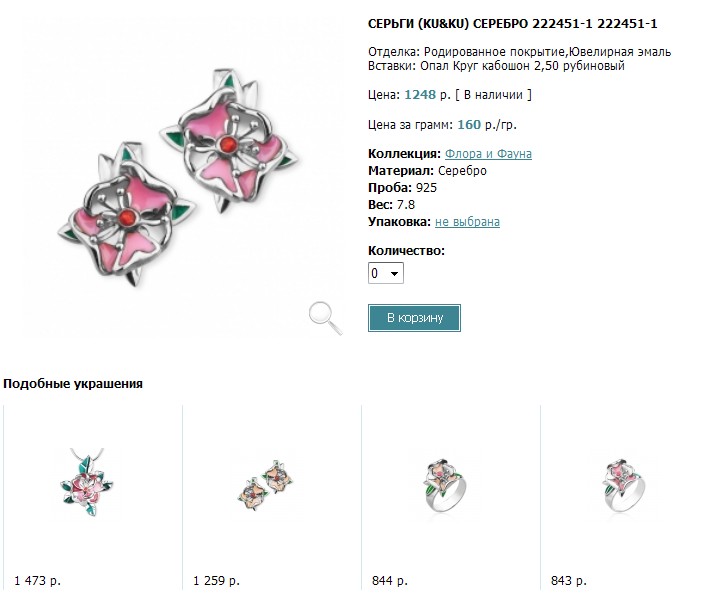
Task: Click the magnifying glass zoom icon
Action: tap(325, 316)
